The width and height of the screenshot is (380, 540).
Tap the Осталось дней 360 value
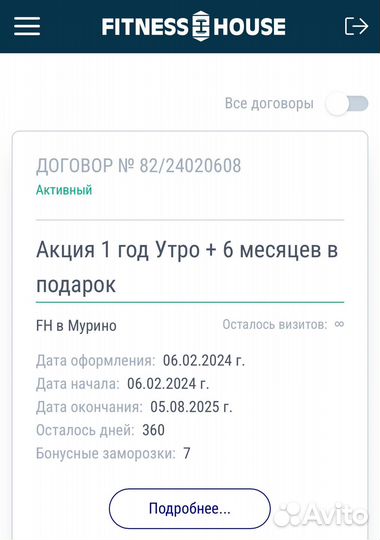tap(153, 430)
